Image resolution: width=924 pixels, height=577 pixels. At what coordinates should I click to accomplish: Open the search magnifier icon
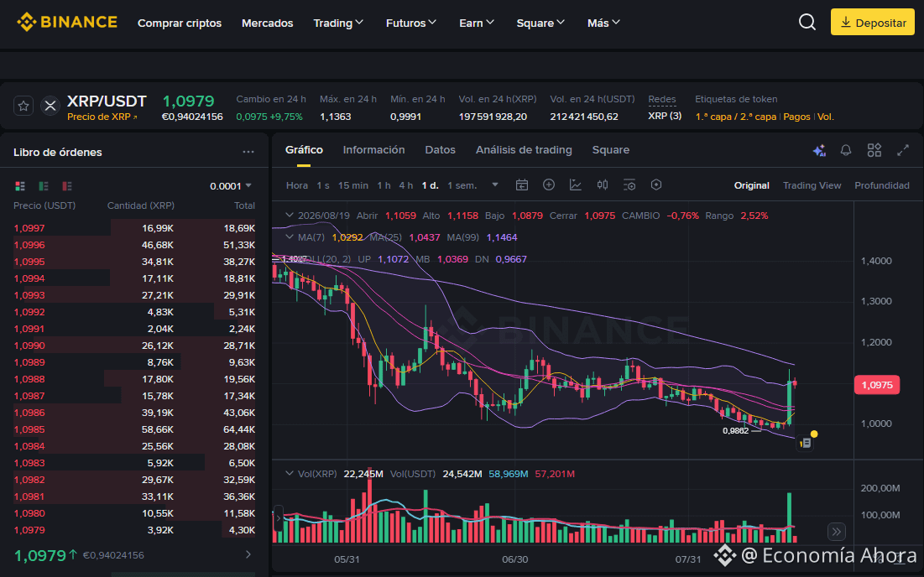[807, 23]
